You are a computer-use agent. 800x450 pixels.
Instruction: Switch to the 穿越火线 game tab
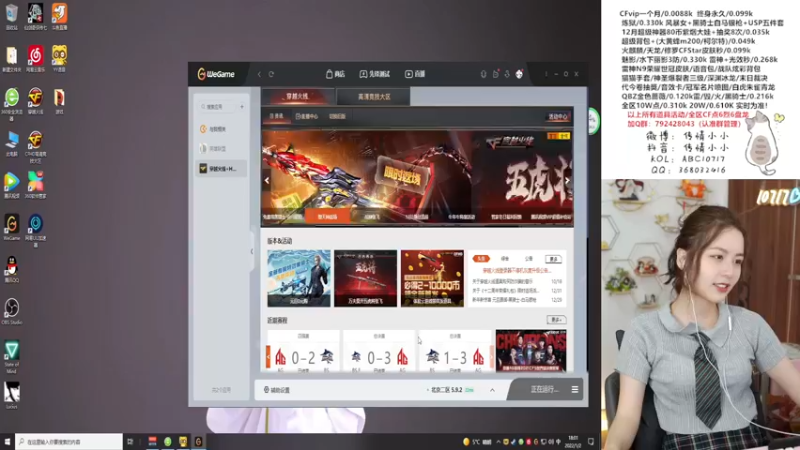point(298,96)
